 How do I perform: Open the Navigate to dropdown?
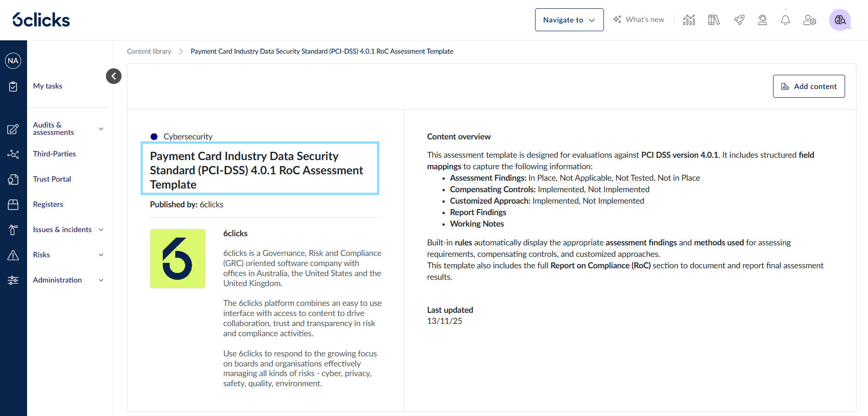coord(569,20)
